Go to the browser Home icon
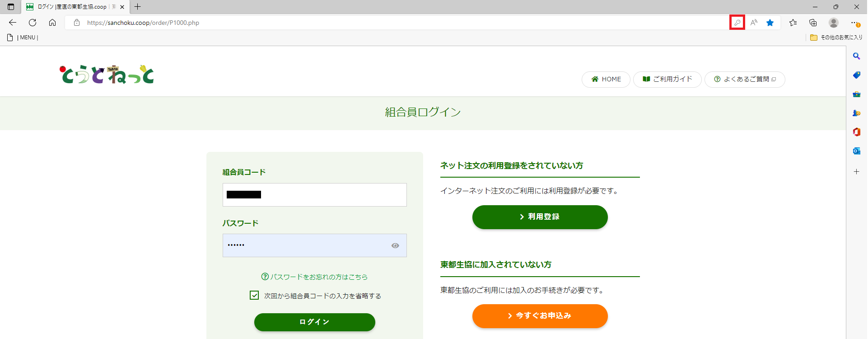 click(52, 23)
